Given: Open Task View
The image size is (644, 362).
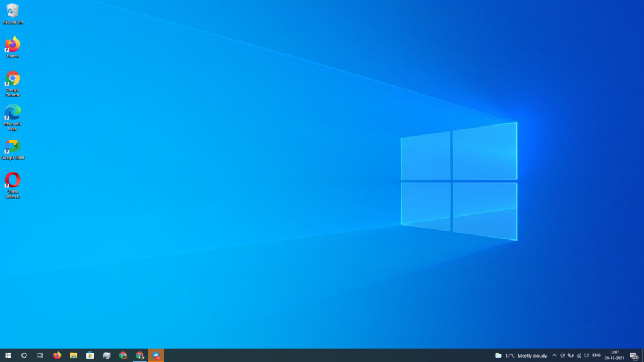Looking at the screenshot, I should point(40,355).
